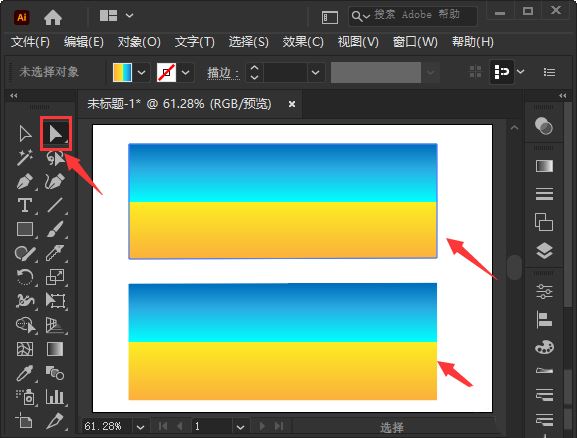
Task: Toggle the search panel layout icon
Action: [330, 17]
